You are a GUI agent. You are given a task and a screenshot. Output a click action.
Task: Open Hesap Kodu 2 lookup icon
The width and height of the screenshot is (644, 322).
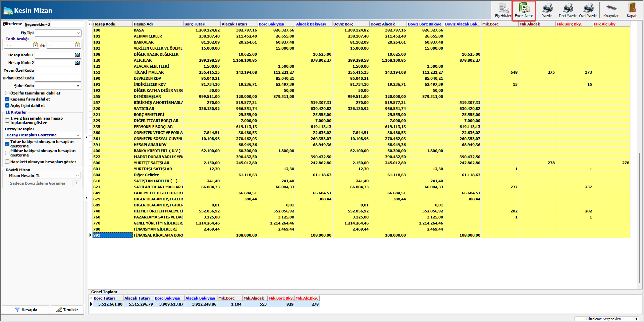(x=78, y=63)
